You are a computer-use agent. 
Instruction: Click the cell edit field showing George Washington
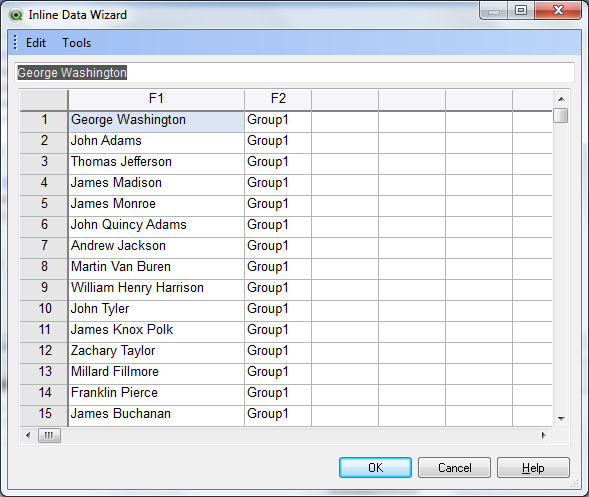(x=295, y=73)
